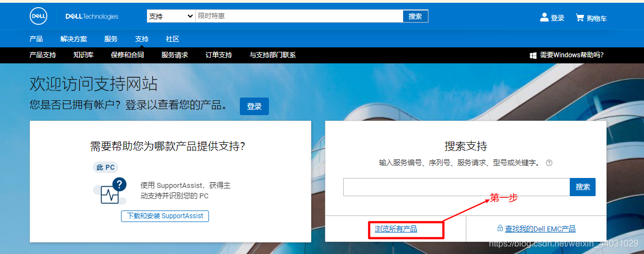Click the blue 登录 button below welcome heading
Viewport: 644px width, 254px height.
point(254,106)
